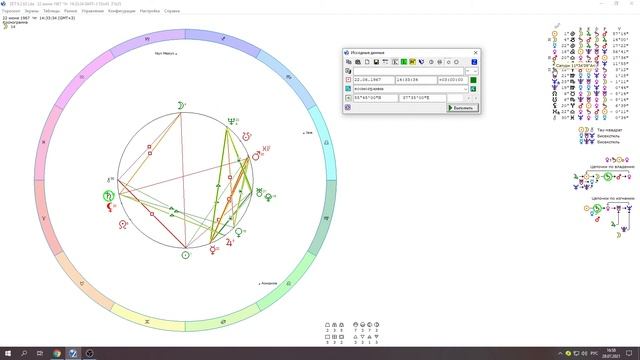640x360 pixels.
Task: Click the green button right of time zone field
Action: pyautogui.click(x=473, y=80)
